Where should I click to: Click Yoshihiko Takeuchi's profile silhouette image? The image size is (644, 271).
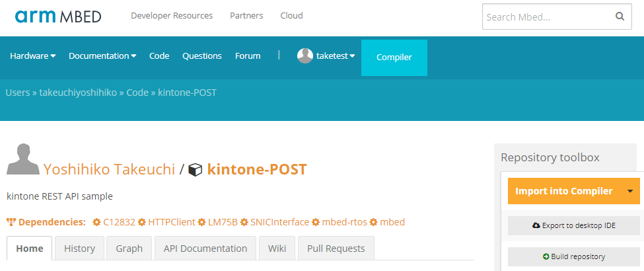pyautogui.click(x=23, y=159)
